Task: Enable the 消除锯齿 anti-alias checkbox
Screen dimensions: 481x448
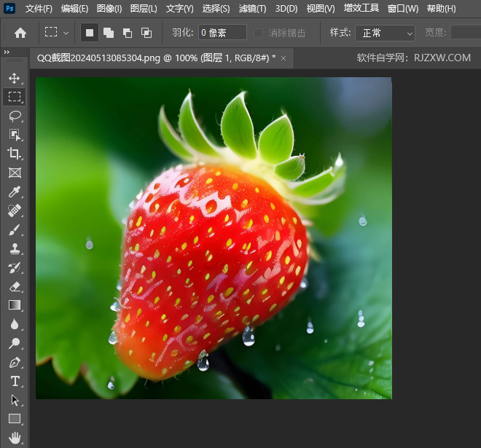Action: (x=259, y=33)
